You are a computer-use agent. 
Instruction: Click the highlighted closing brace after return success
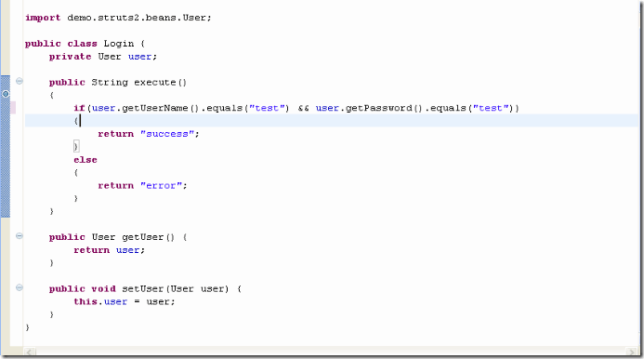tap(76, 146)
